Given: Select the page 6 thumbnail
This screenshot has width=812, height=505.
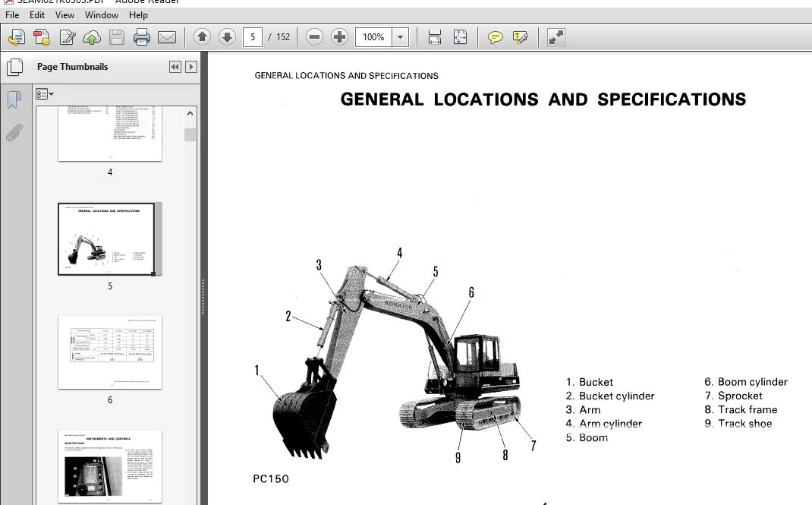Looking at the screenshot, I should (x=110, y=352).
